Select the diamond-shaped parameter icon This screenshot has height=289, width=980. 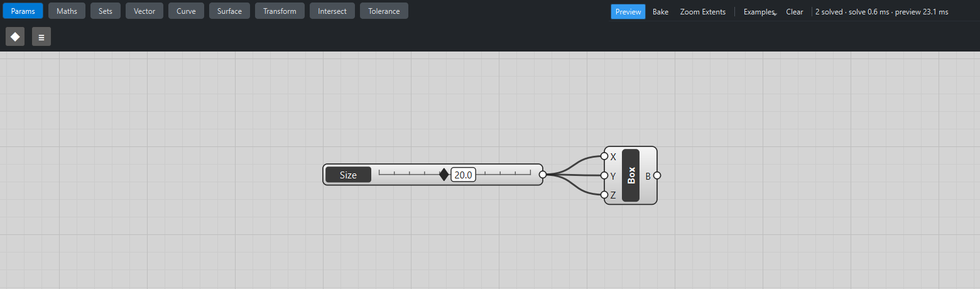(x=15, y=36)
